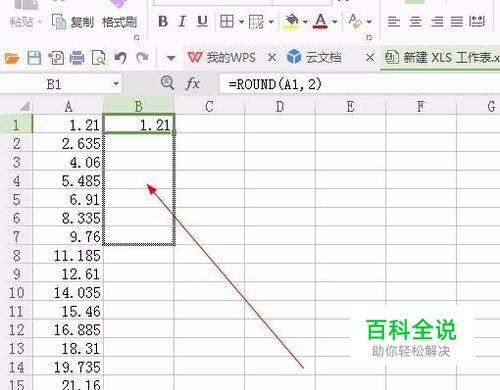Select row 12 header
500x390 pixels.
tap(16, 330)
